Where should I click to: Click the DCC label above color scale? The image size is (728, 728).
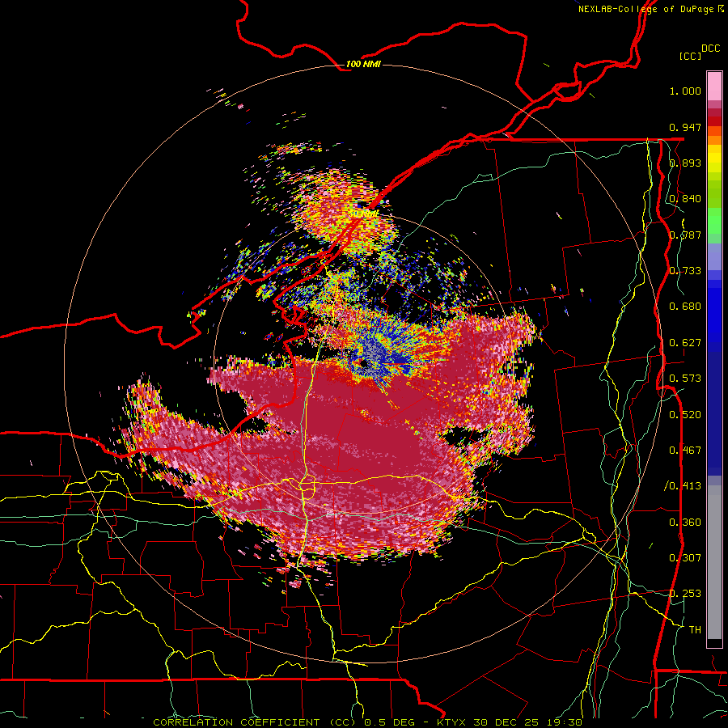(x=710, y=48)
